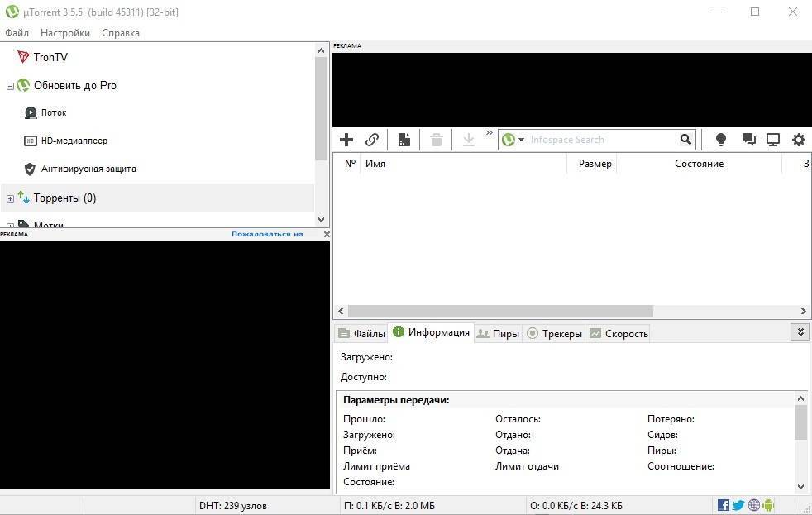Click the Remove torrent trash icon
The height and width of the screenshot is (515, 812).
coord(437,140)
